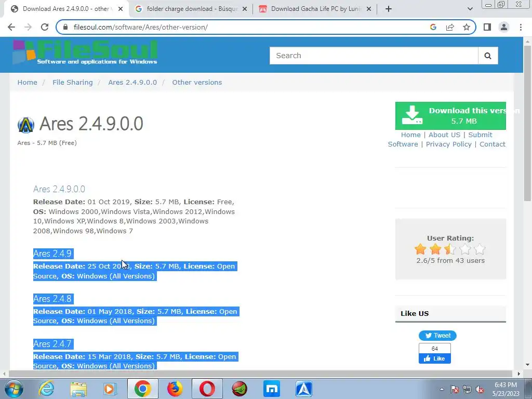Go forward with the browser arrow

coord(28,27)
